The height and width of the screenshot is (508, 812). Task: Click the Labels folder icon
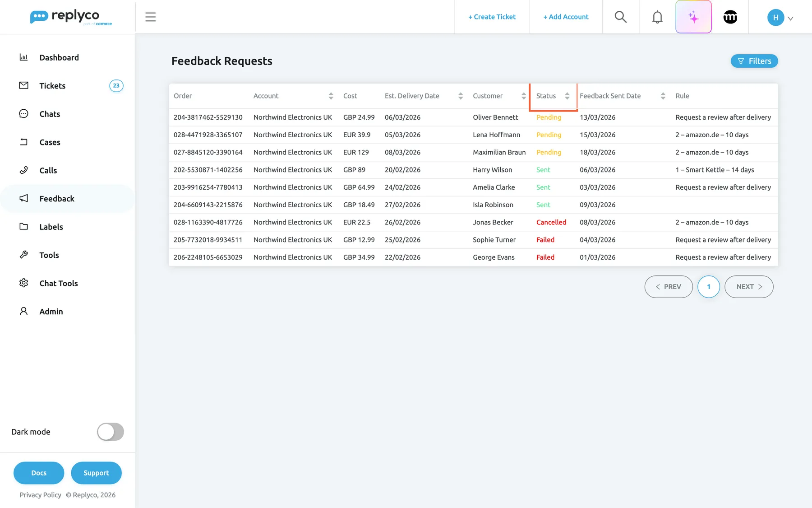tap(23, 227)
